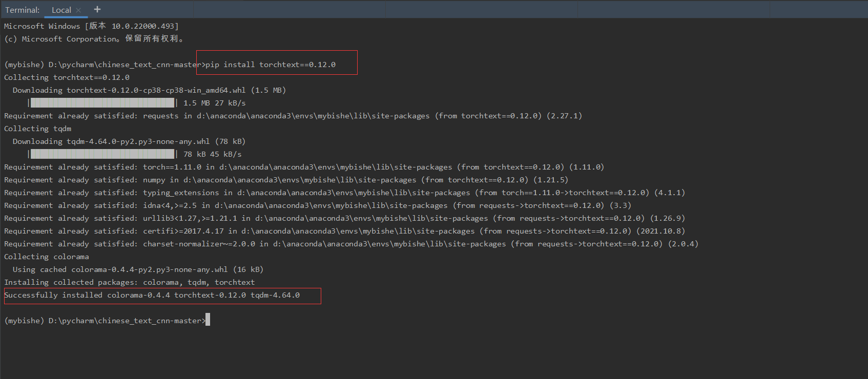Click the pip install torchtext==0.12.0 command
868x379 pixels.
tap(271, 65)
